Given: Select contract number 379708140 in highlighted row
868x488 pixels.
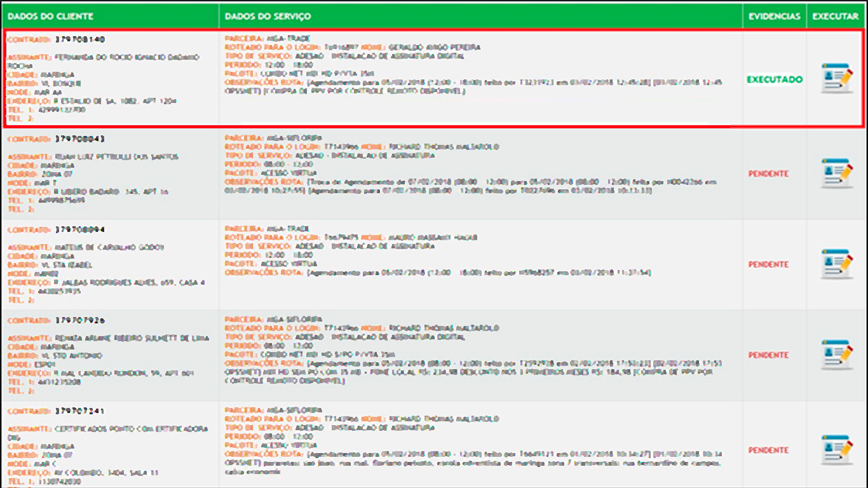Looking at the screenshot, I should 79,39.
